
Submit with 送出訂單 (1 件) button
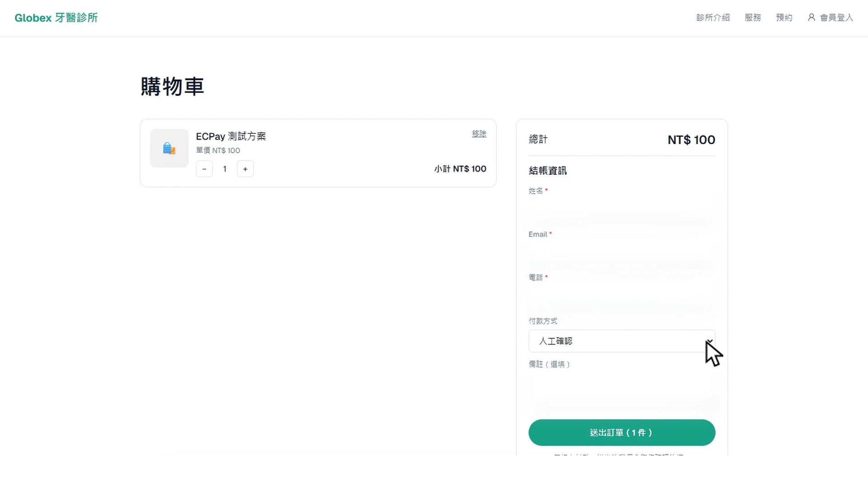click(622, 432)
